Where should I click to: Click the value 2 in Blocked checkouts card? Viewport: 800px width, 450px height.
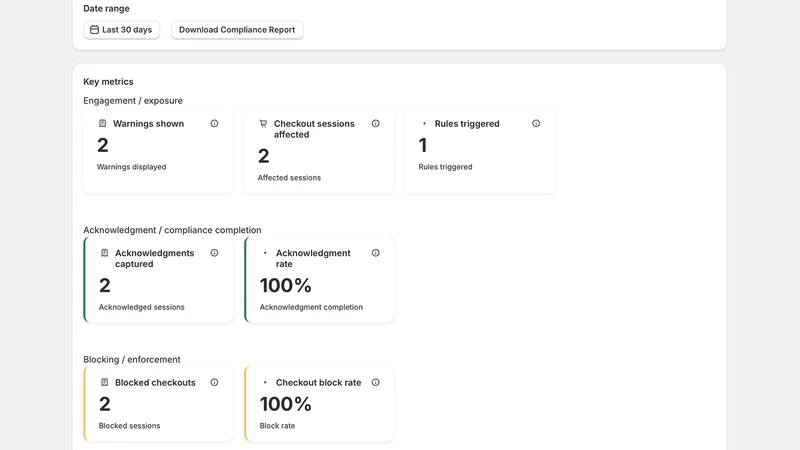105,404
